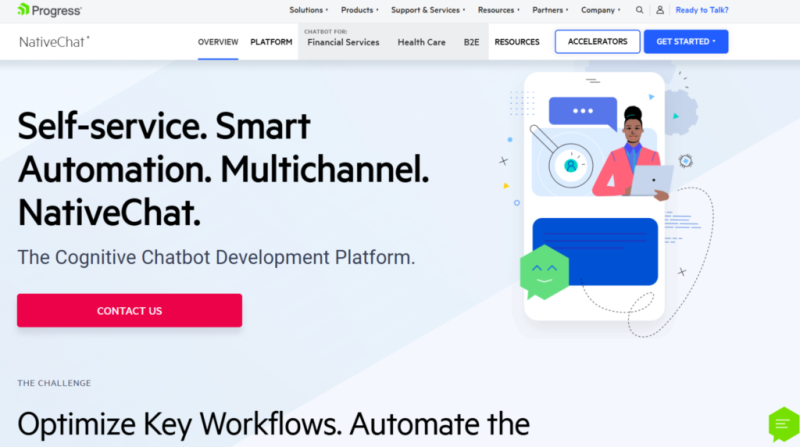Expand the Solutions dropdown menu

click(x=308, y=10)
